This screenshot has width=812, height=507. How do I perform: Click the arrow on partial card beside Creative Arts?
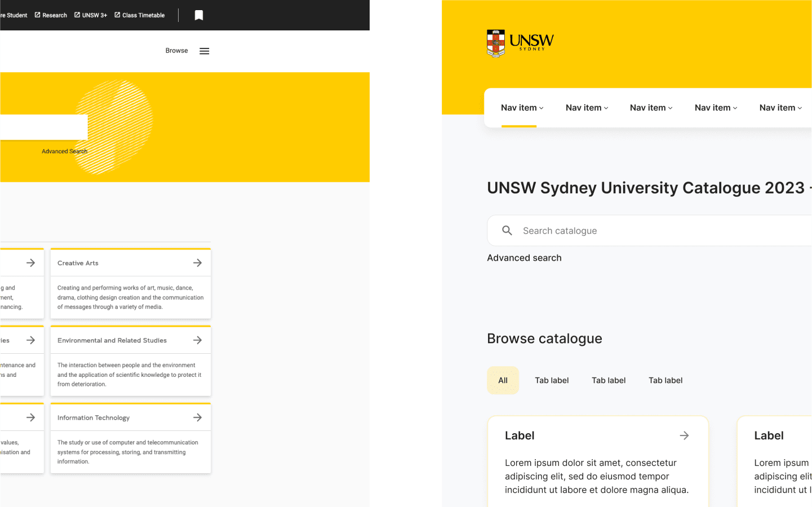[31, 263]
